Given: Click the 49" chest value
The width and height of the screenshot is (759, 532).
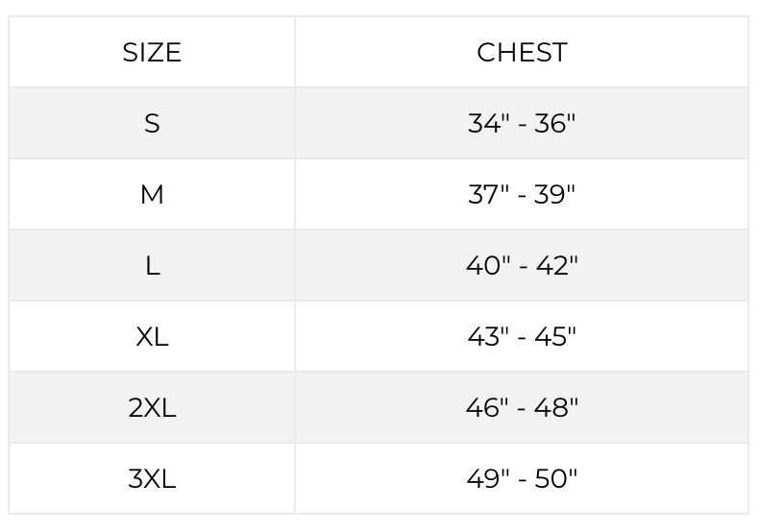Looking at the screenshot, I should [486, 479].
